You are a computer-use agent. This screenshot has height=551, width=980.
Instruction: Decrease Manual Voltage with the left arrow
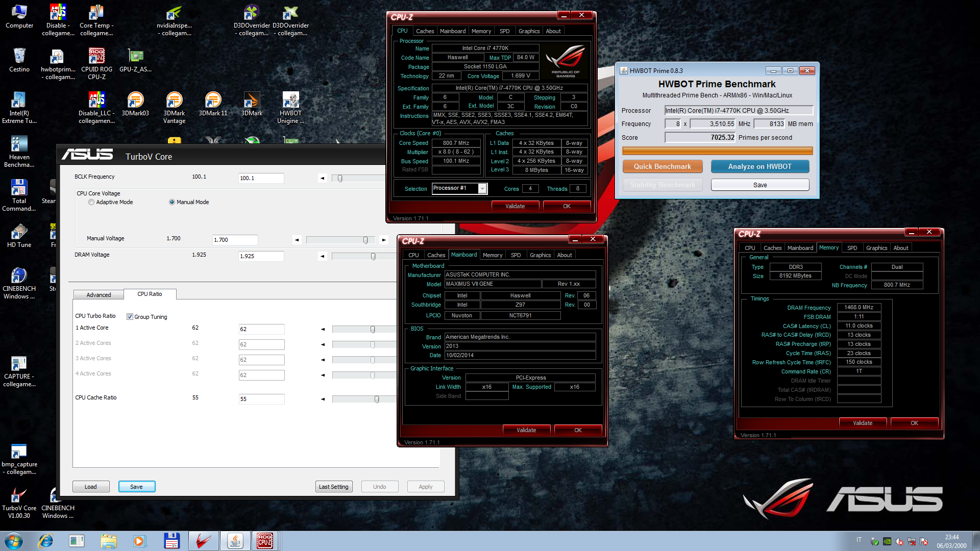(297, 240)
